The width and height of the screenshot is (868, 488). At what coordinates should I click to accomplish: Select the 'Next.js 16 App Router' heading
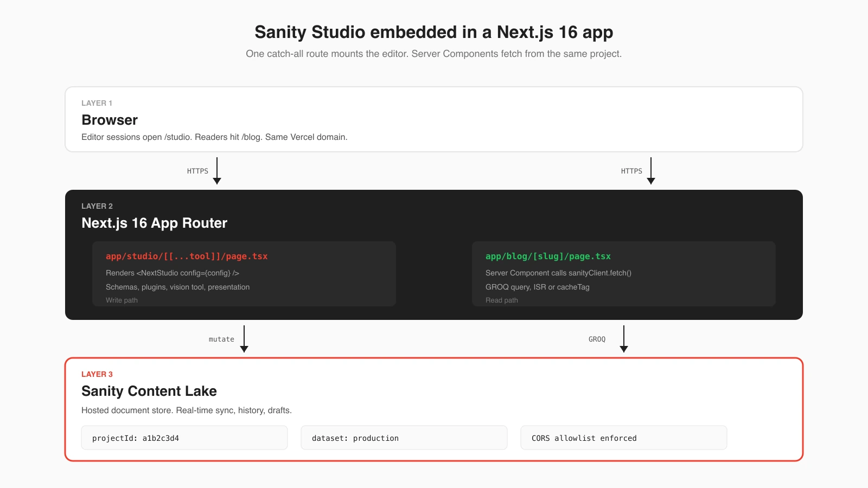point(154,223)
